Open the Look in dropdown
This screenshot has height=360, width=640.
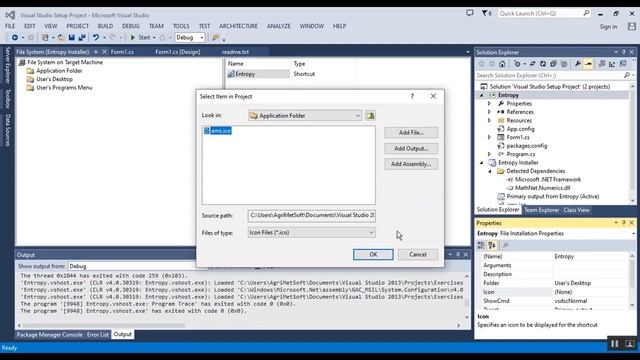tap(358, 116)
